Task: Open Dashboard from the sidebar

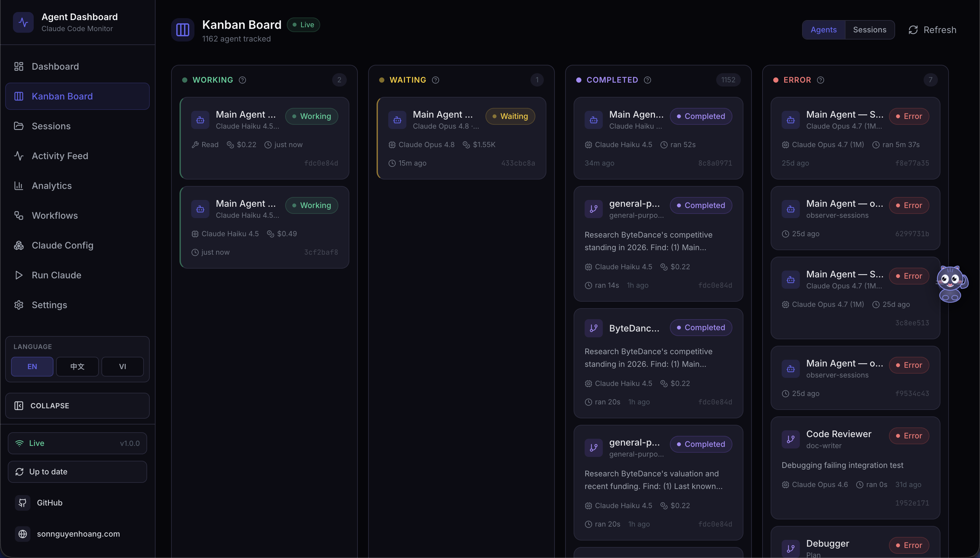Action: (x=77, y=66)
